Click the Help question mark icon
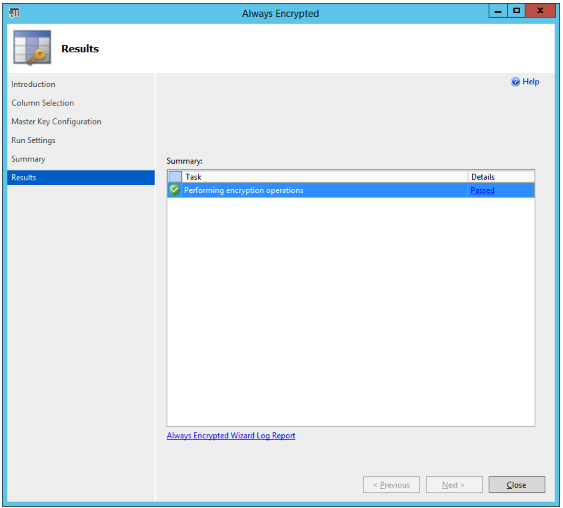The height and width of the screenshot is (508, 563). (x=515, y=82)
